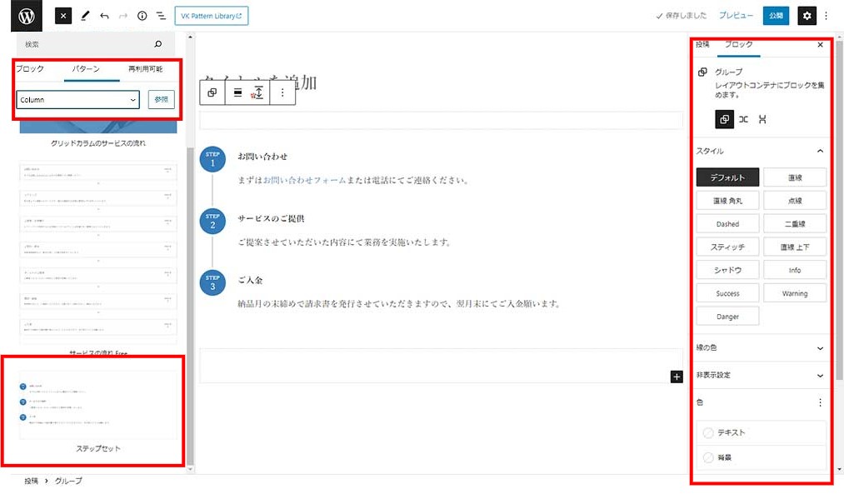The image size is (844, 504).
Task: Click the Undo arrow icon
Action: click(x=104, y=16)
